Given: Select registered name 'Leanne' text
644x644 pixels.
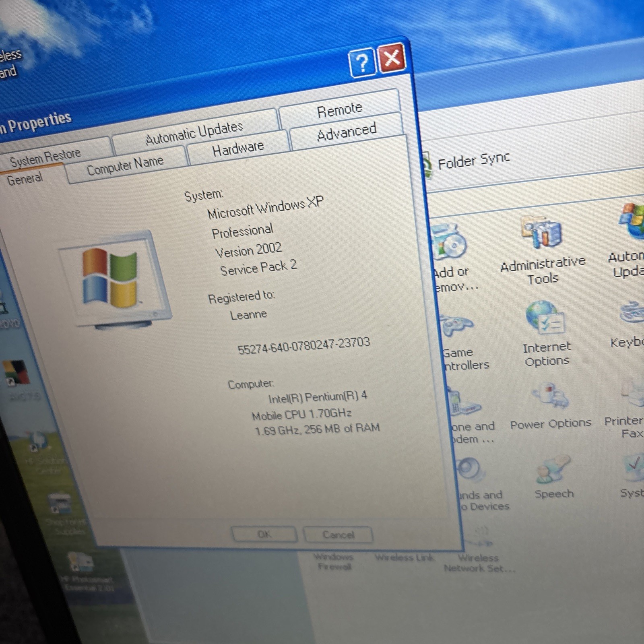Looking at the screenshot, I should pyautogui.click(x=248, y=314).
